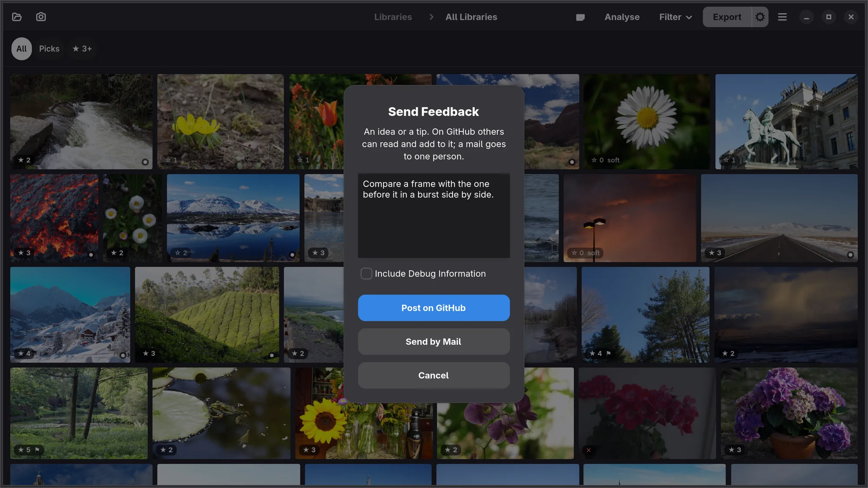Select the tea plantation hillside thumbnail
The image size is (868, 488).
click(207, 314)
